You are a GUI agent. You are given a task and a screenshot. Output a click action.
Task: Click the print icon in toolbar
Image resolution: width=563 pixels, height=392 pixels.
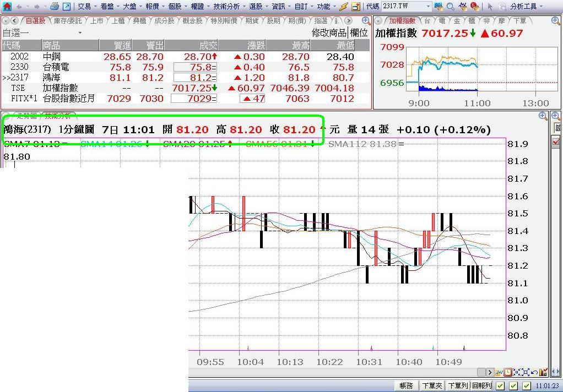(x=54, y=6)
